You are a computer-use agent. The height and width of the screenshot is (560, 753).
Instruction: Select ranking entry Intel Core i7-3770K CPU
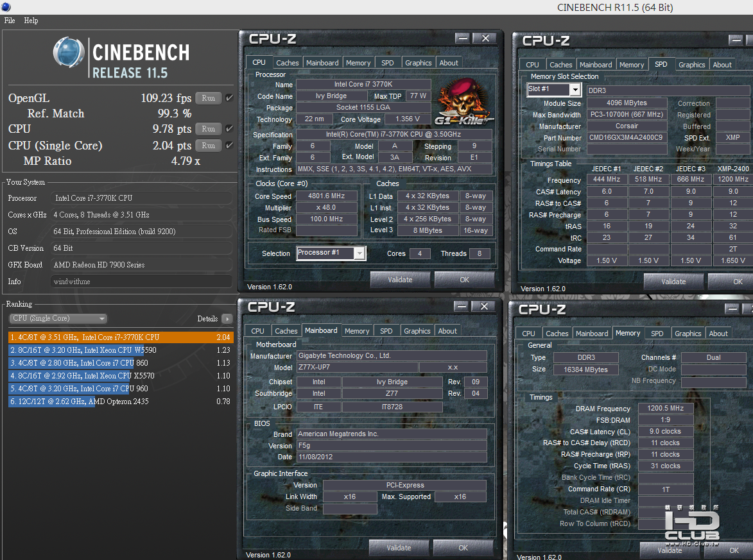tap(121, 337)
